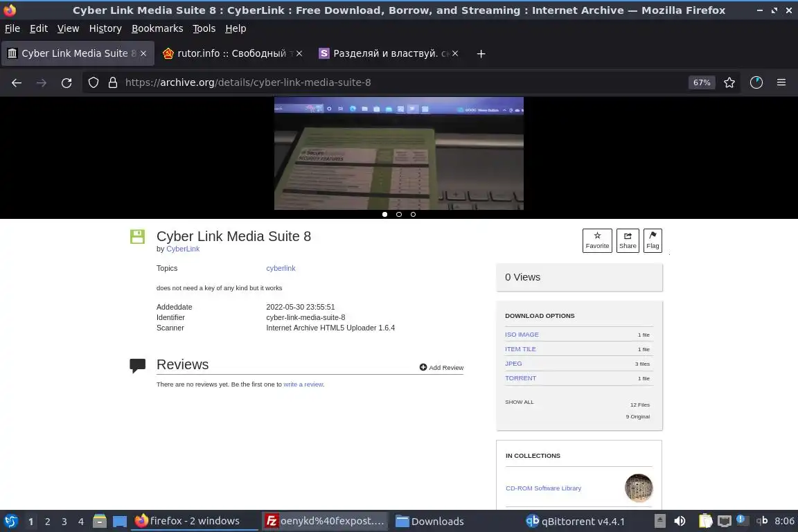Image resolution: width=798 pixels, height=532 pixels.
Task: Open the Tools menu
Action: click(x=204, y=28)
